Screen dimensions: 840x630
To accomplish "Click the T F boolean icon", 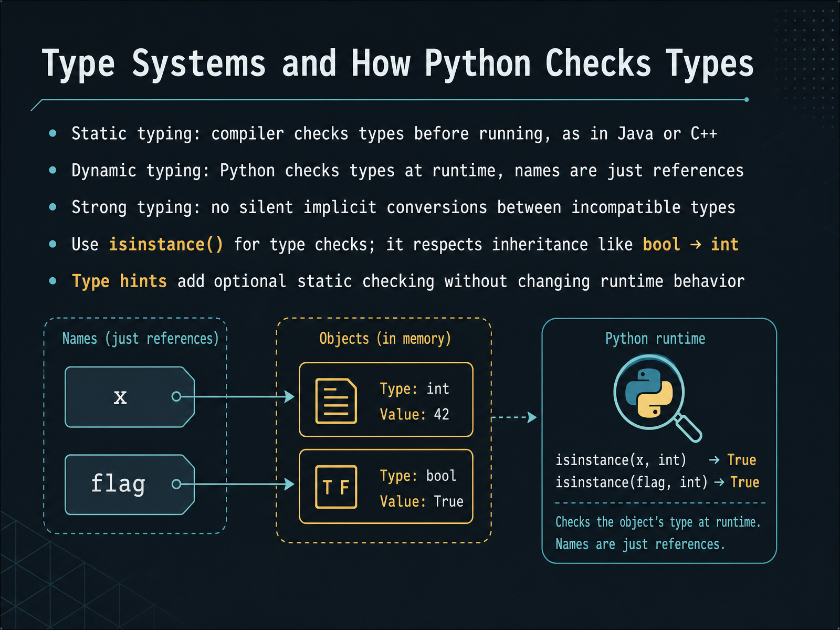I will pyautogui.click(x=336, y=487).
